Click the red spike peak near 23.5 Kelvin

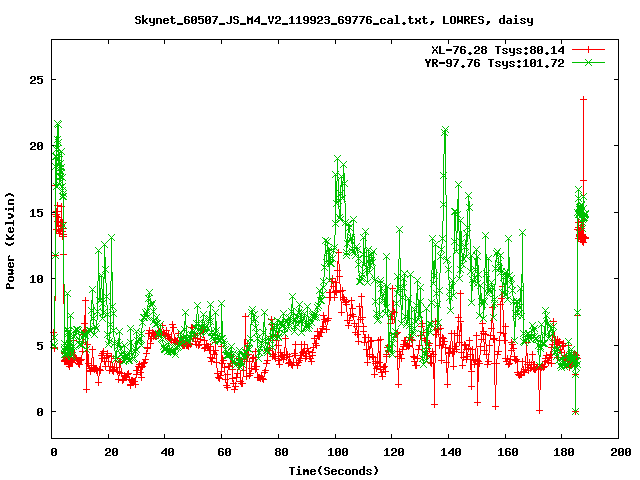point(584,99)
